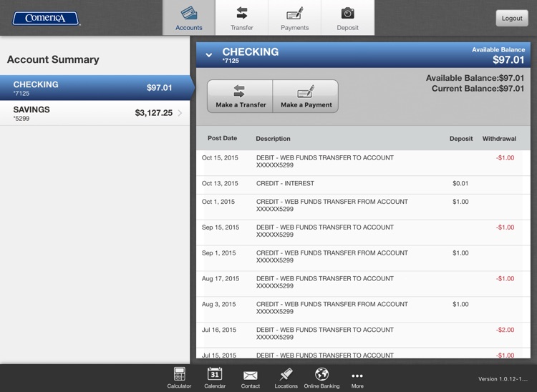Click the Account Summary heading

53,59
